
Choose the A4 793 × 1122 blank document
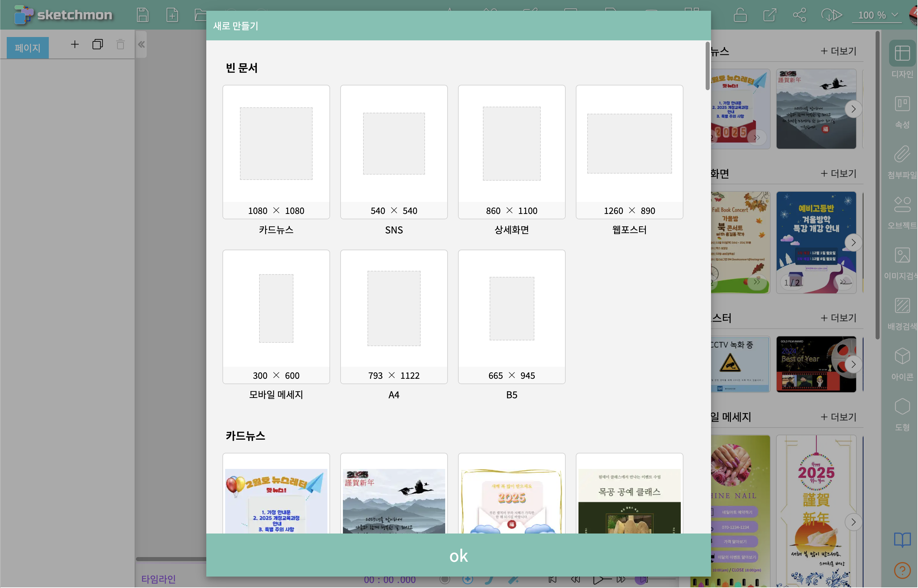[x=394, y=317]
